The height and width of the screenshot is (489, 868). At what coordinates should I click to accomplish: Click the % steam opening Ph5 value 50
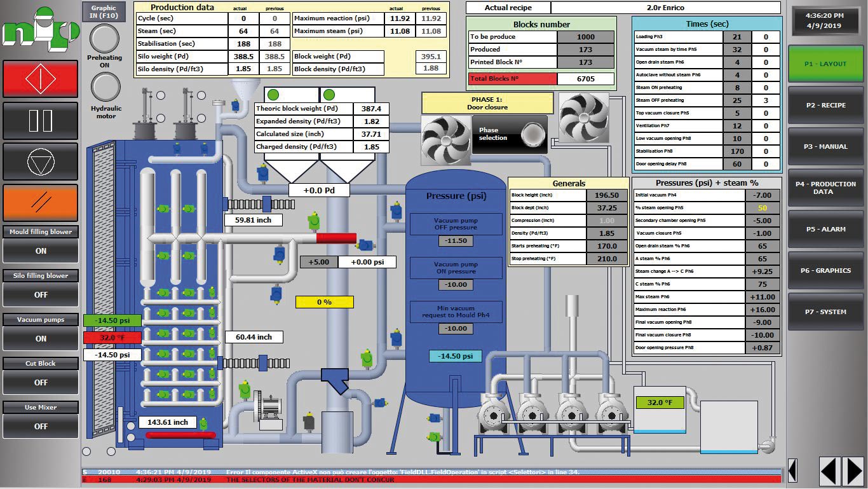pos(763,208)
